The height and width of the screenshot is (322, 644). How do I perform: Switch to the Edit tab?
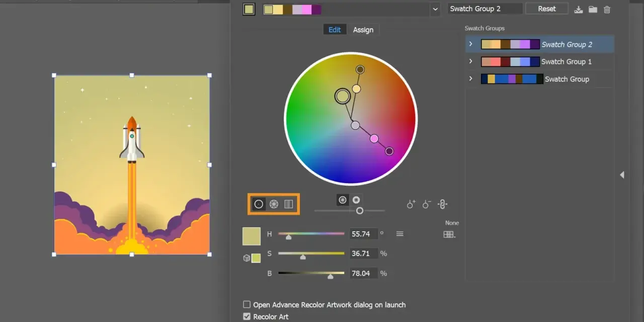tap(335, 30)
